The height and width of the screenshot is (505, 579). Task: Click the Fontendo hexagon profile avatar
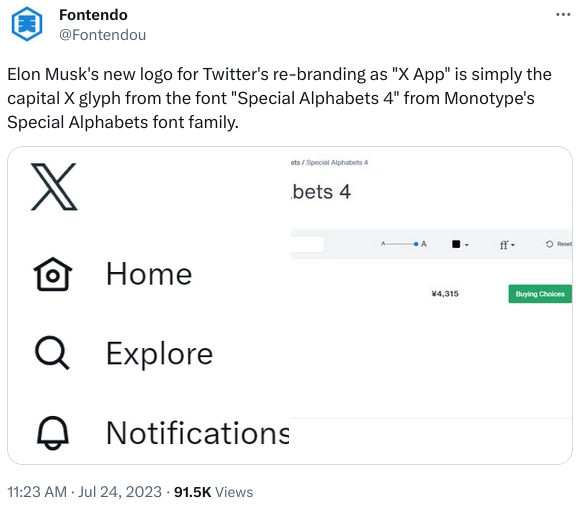click(x=27, y=24)
